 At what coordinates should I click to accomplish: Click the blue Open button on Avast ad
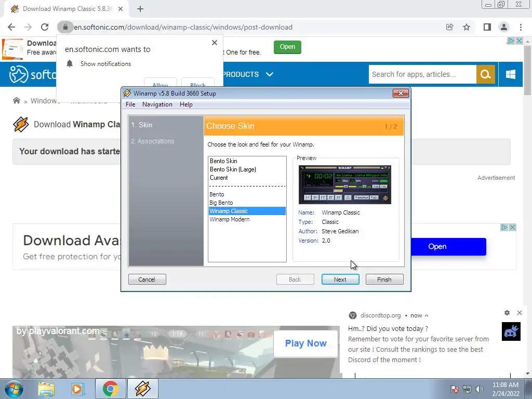click(448, 247)
